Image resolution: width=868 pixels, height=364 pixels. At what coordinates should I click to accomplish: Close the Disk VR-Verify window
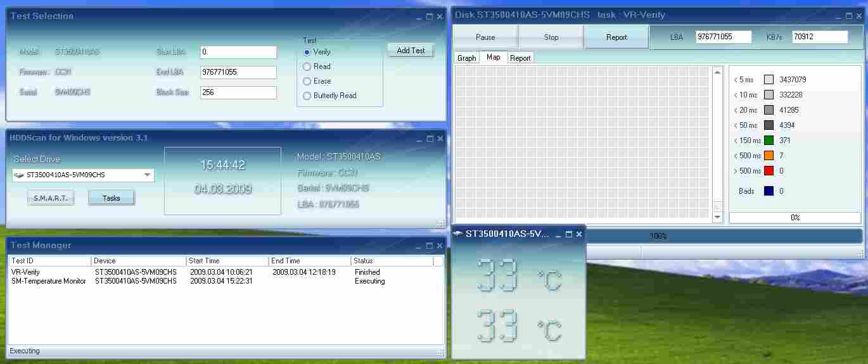(858, 16)
